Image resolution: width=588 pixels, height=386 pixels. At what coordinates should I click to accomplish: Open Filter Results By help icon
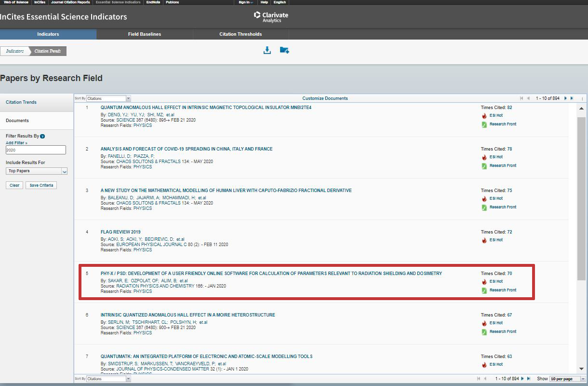[43, 137]
